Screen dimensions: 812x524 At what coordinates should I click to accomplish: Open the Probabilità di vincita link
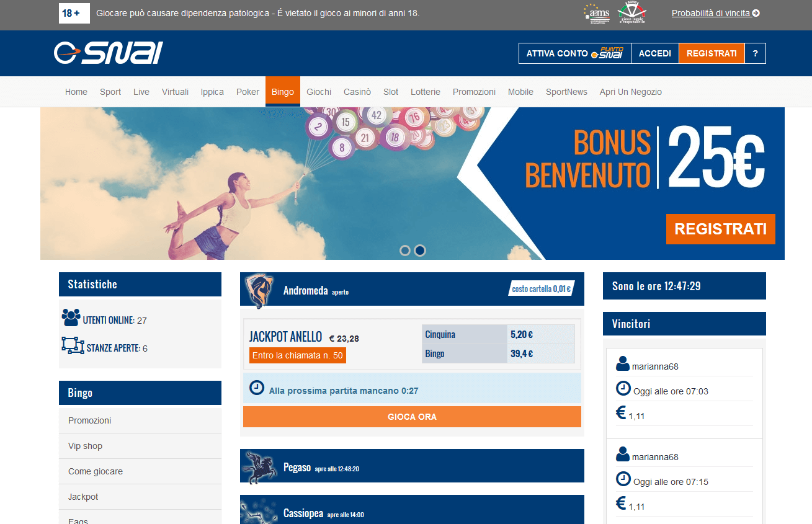tap(715, 13)
